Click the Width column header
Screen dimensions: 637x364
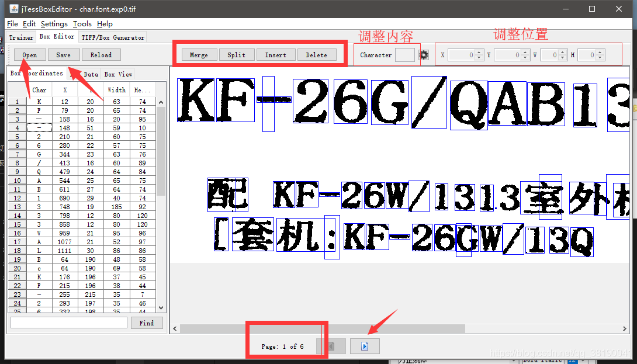pyautogui.click(x=117, y=90)
